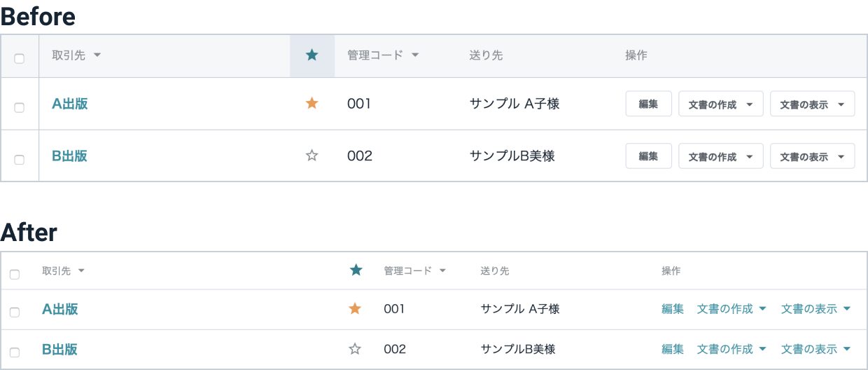This screenshot has width=868, height=370.
Task: Open 文書の作成 dropdown for A出版 in Before
Action: click(x=721, y=104)
